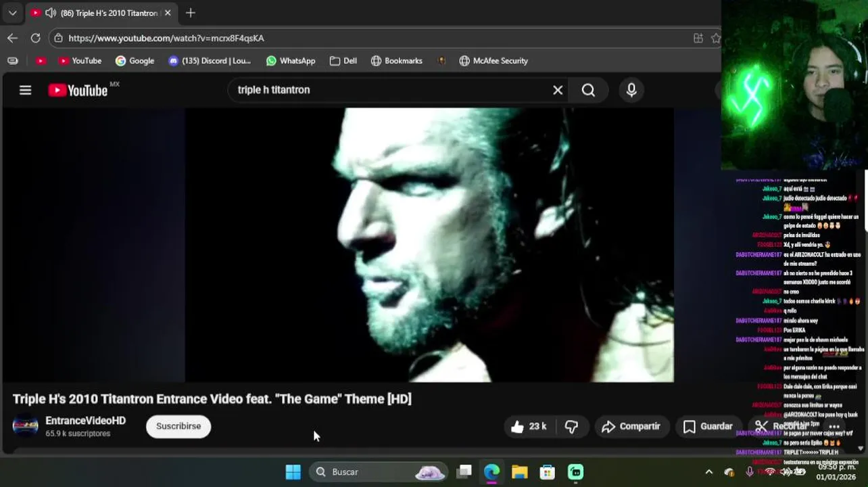
Task: Open the YouTube guide hamburger menu
Action: 25,90
